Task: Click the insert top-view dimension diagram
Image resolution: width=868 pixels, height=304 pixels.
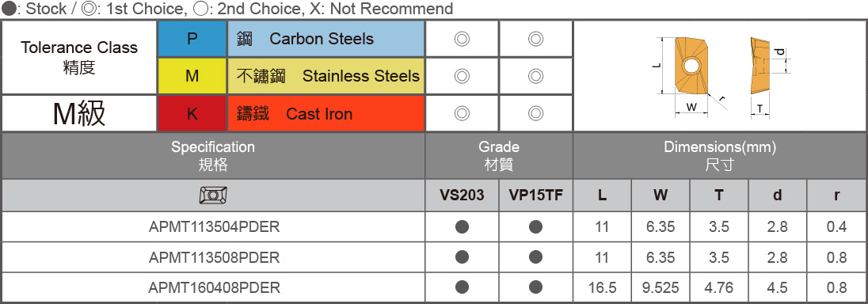Action: pyautogui.click(x=692, y=75)
